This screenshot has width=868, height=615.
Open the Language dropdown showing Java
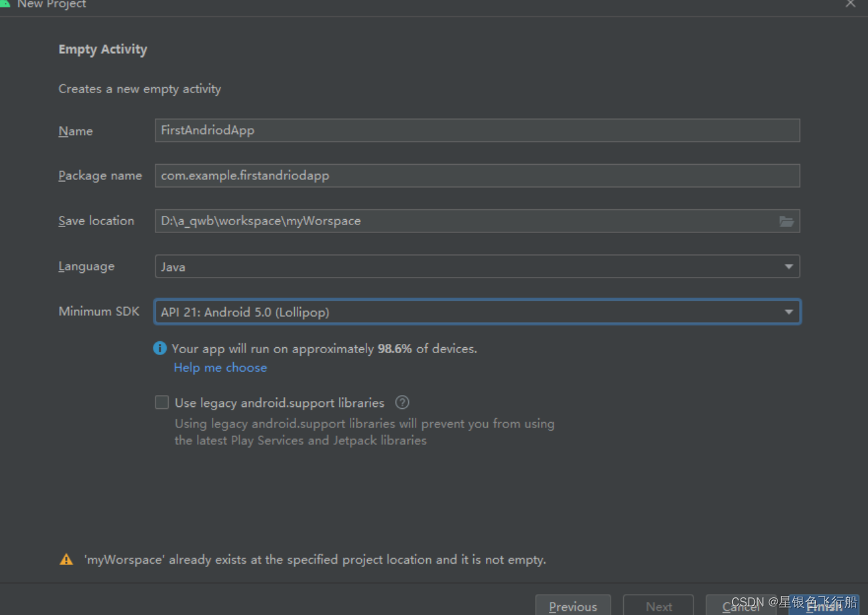pyautogui.click(x=477, y=266)
